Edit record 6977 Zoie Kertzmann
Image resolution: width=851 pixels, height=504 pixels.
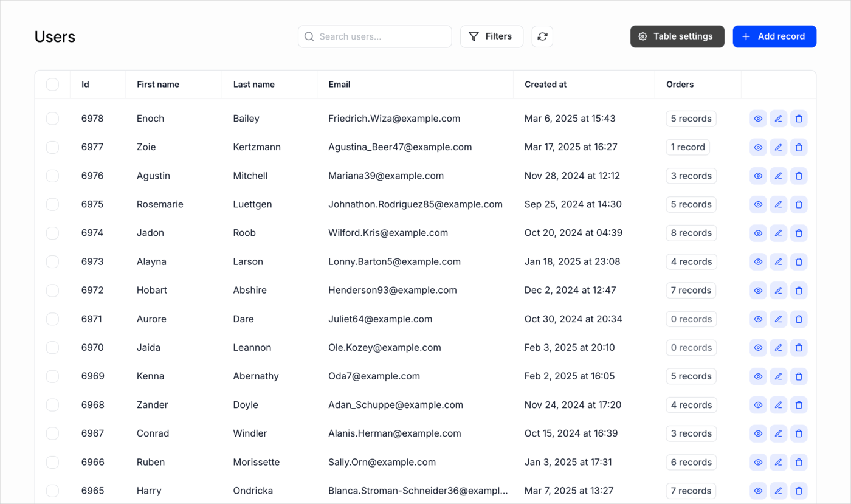point(779,147)
